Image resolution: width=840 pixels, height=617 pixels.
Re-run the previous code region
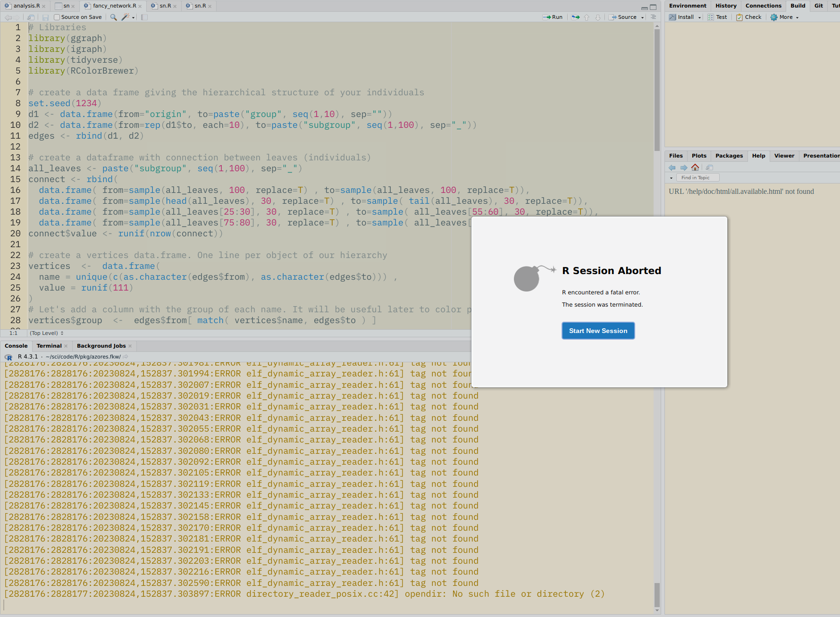575,17
